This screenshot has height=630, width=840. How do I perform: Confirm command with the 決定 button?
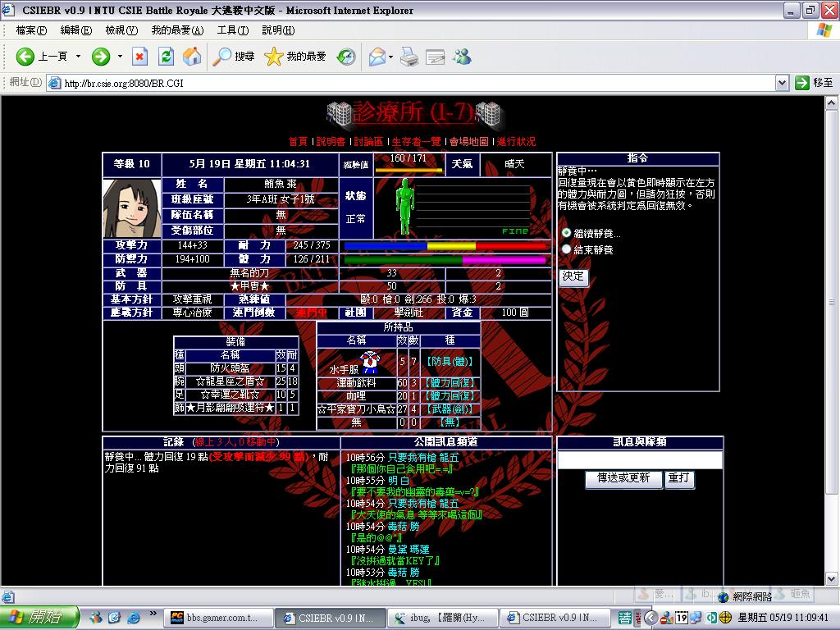coord(573,276)
